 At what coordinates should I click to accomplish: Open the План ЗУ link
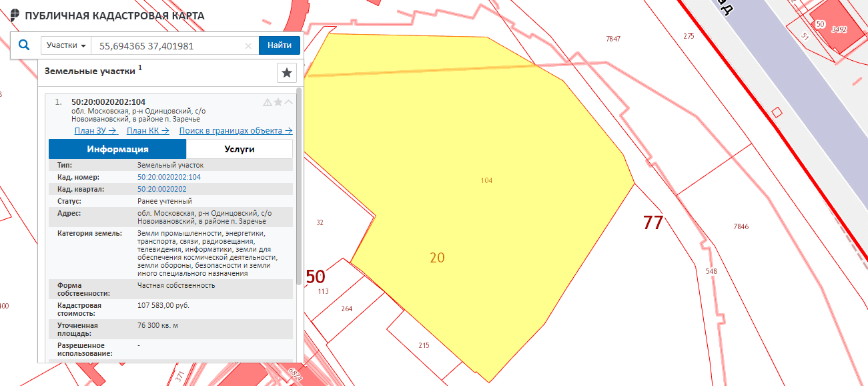96,131
